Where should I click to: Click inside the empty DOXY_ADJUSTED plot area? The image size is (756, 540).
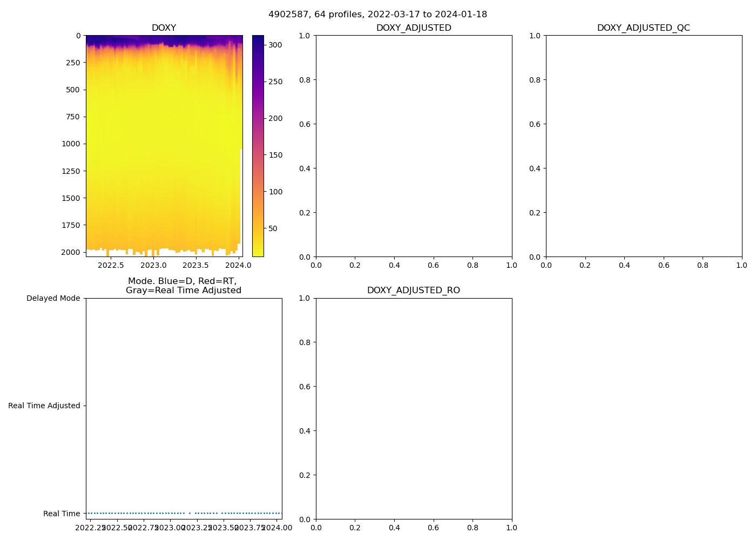click(x=414, y=146)
